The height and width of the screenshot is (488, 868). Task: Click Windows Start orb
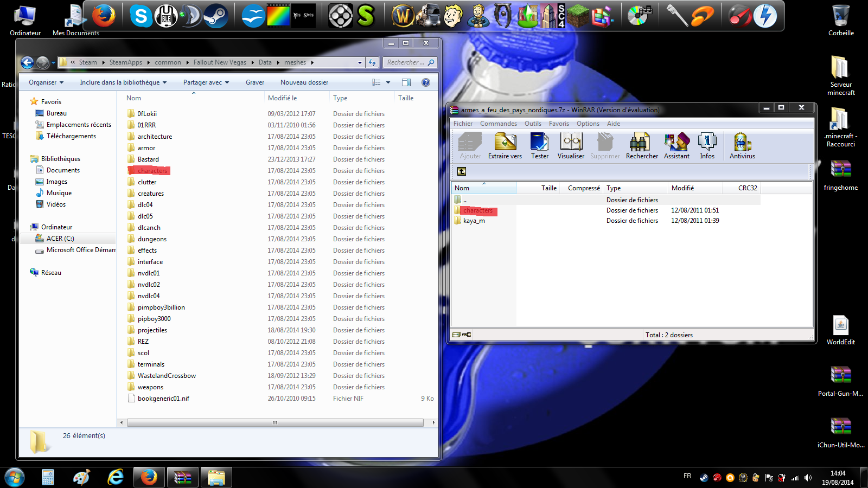point(15,478)
